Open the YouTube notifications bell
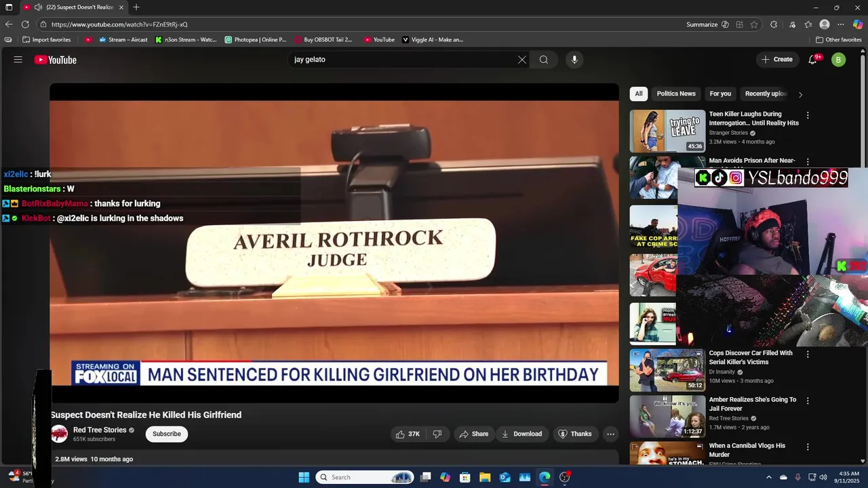The width and height of the screenshot is (868, 488). click(813, 60)
